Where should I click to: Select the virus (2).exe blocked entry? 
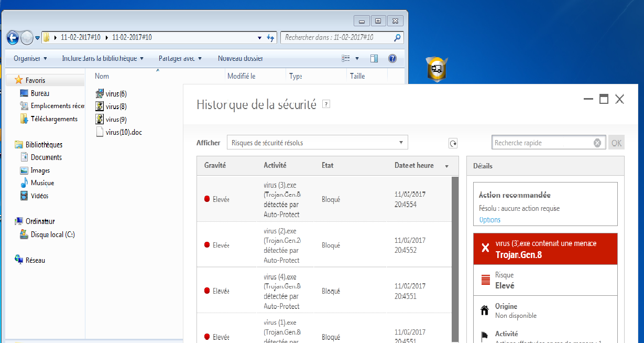point(324,245)
